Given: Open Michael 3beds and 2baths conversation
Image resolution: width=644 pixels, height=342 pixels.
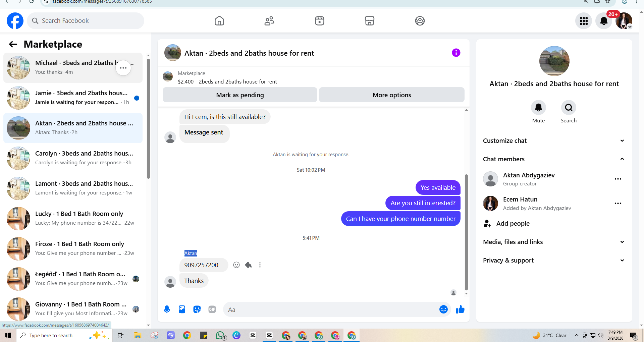Looking at the screenshot, I should tap(73, 68).
